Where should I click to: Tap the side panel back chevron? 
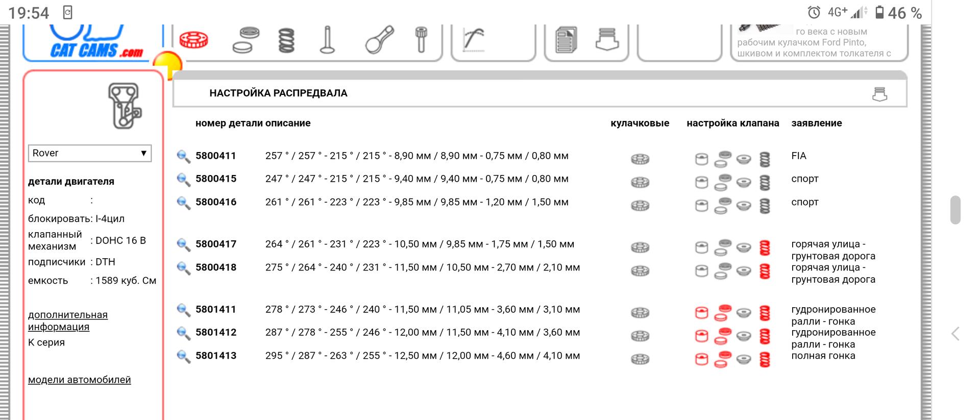[955, 334]
